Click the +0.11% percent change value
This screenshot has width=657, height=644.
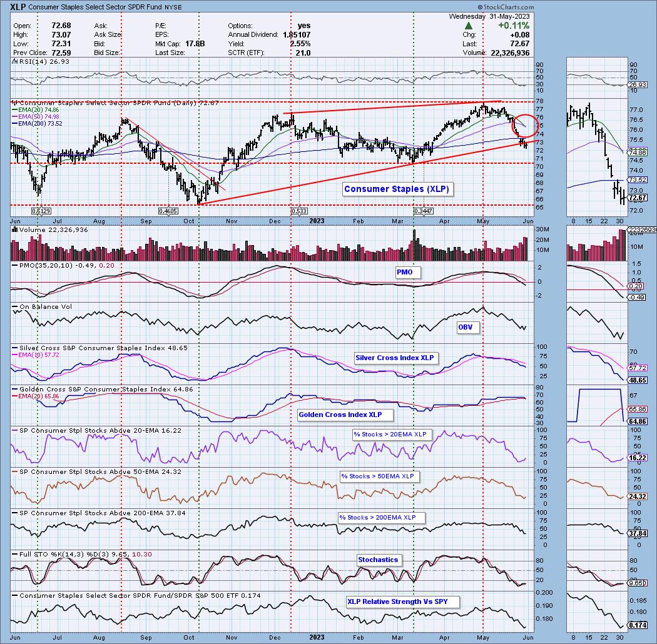[514, 26]
